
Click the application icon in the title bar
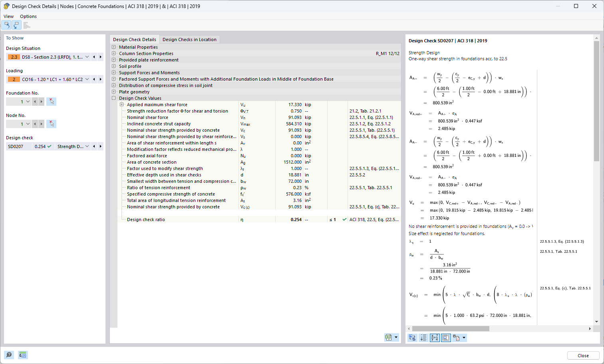click(x=6, y=6)
